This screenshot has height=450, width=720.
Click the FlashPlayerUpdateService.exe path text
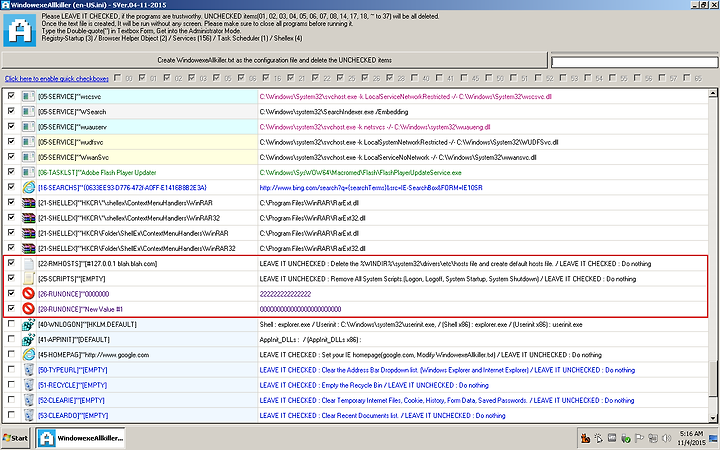[360, 173]
